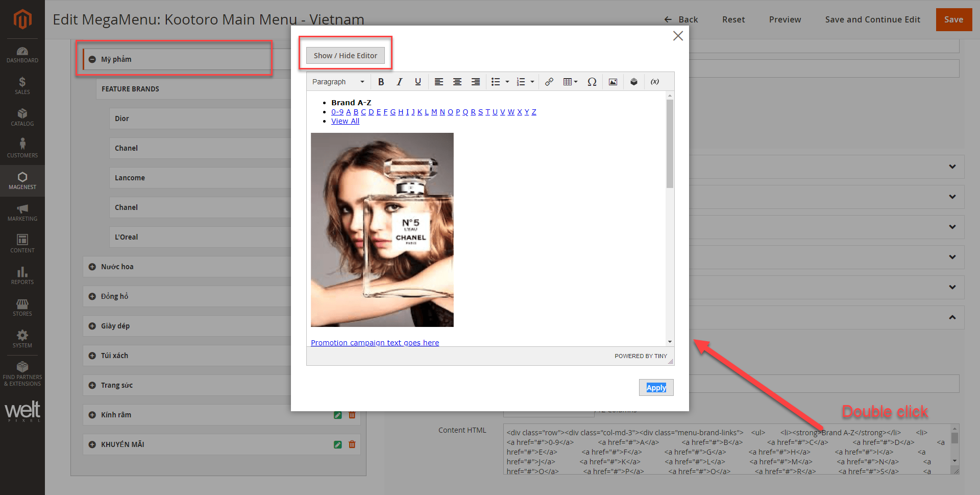Delete the Kính râm menu item

point(352,415)
